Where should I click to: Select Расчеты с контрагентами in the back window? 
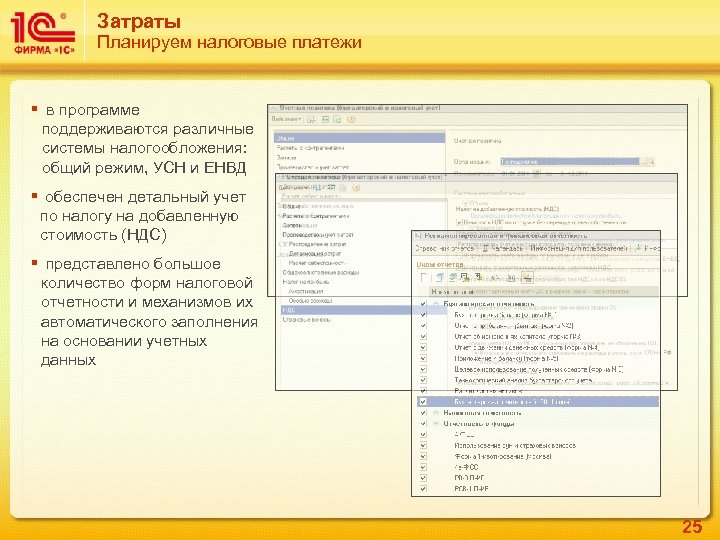pos(310,148)
